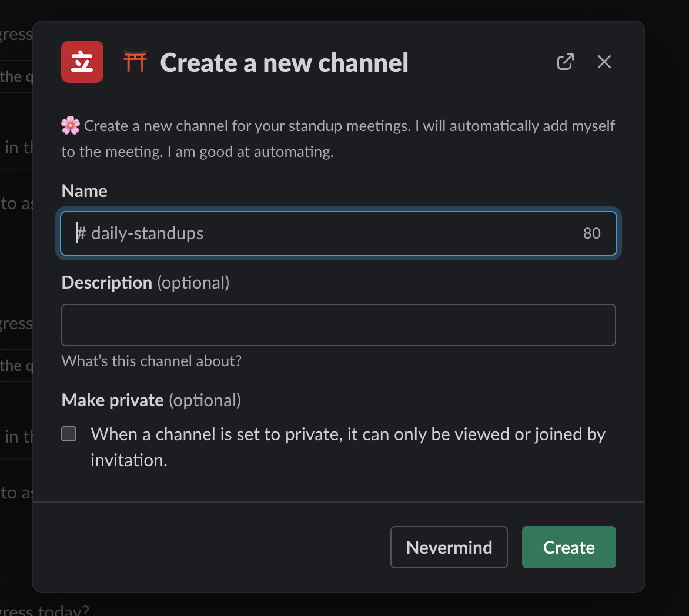Viewport: 689px width, 616px height.
Task: Enable the Make private checkbox
Action: click(x=68, y=433)
